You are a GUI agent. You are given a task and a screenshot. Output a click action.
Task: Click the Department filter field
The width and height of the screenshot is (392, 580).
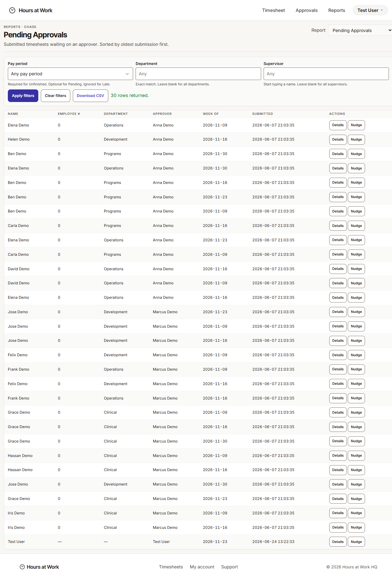(x=198, y=74)
